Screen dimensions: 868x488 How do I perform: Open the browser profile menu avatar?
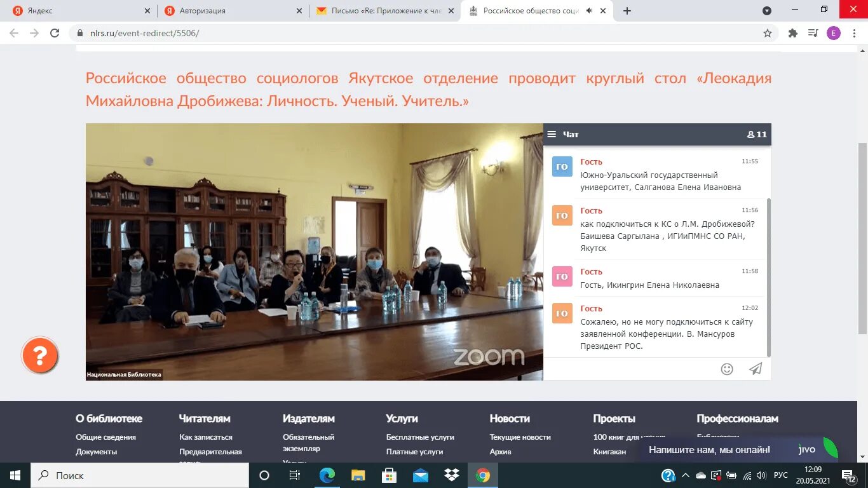(x=834, y=32)
